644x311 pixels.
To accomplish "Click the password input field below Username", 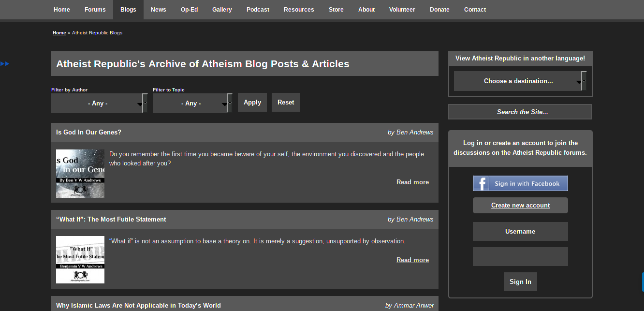I will pos(520,256).
